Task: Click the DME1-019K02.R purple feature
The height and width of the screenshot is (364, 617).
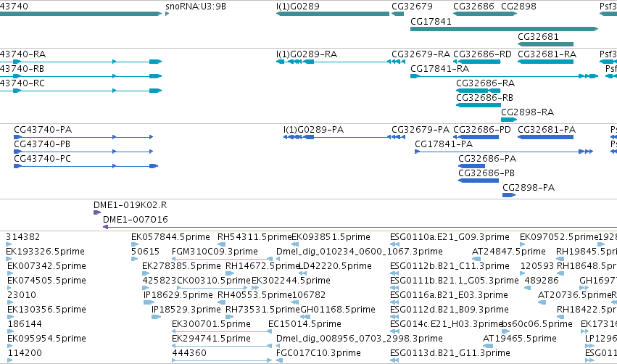Action: point(97,212)
